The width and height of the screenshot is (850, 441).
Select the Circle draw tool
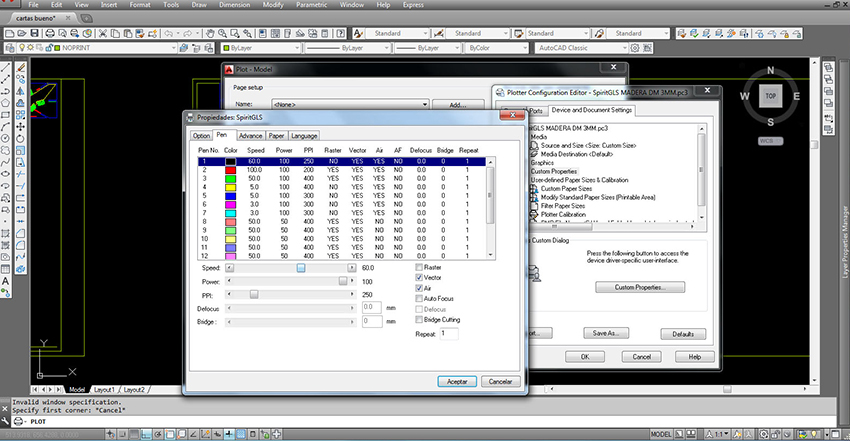click(x=5, y=139)
